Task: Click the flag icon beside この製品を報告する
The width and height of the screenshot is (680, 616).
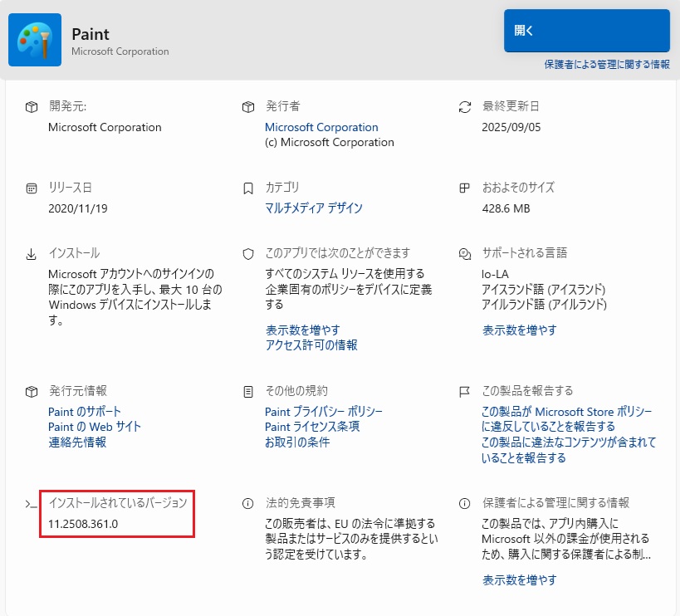Action: [463, 390]
